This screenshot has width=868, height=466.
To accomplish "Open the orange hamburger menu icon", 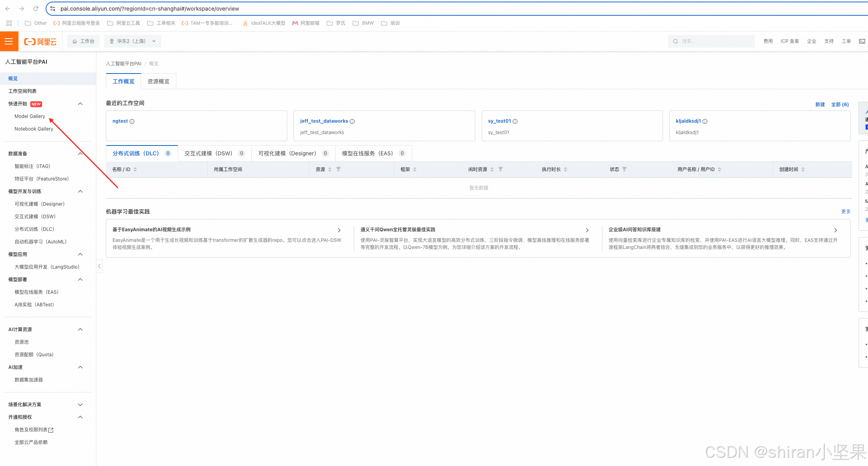I will pos(9,41).
